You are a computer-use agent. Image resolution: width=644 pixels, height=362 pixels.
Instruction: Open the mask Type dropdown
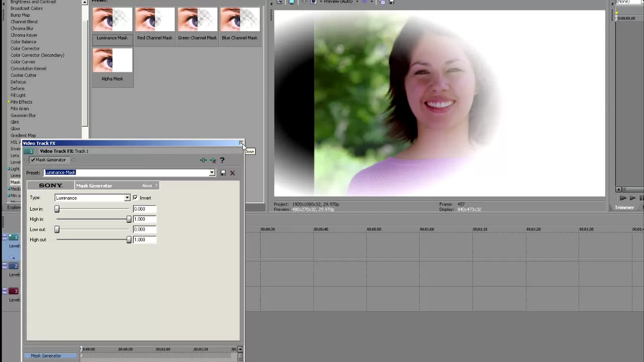pos(127,198)
